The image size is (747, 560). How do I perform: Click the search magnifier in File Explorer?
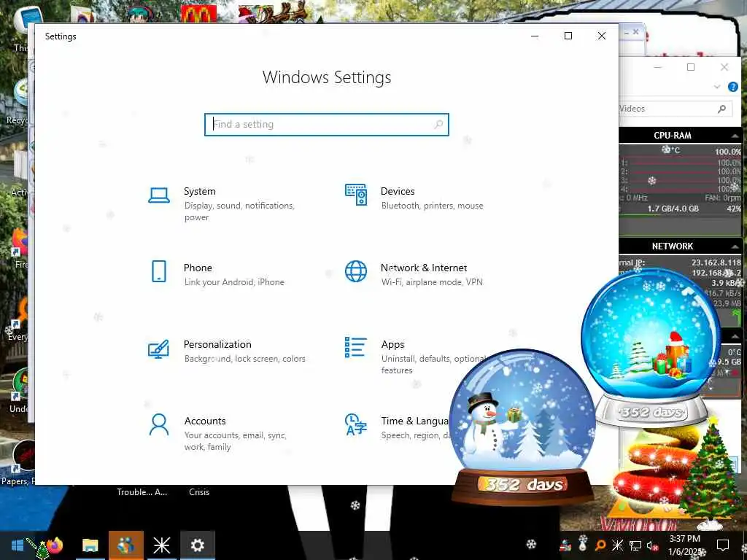721,109
